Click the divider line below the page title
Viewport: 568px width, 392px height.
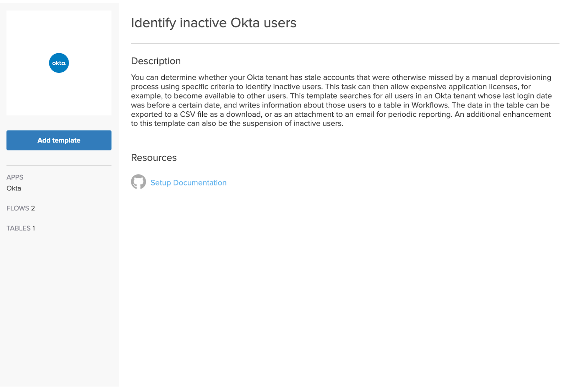click(345, 44)
